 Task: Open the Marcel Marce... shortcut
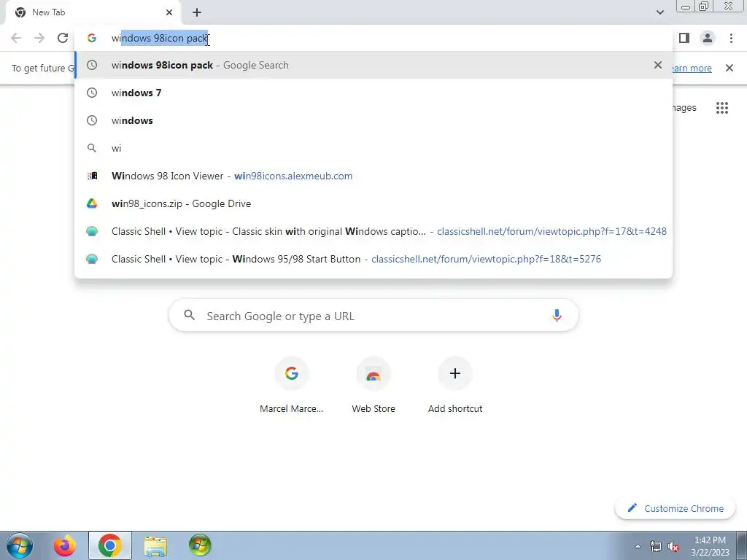tap(292, 385)
